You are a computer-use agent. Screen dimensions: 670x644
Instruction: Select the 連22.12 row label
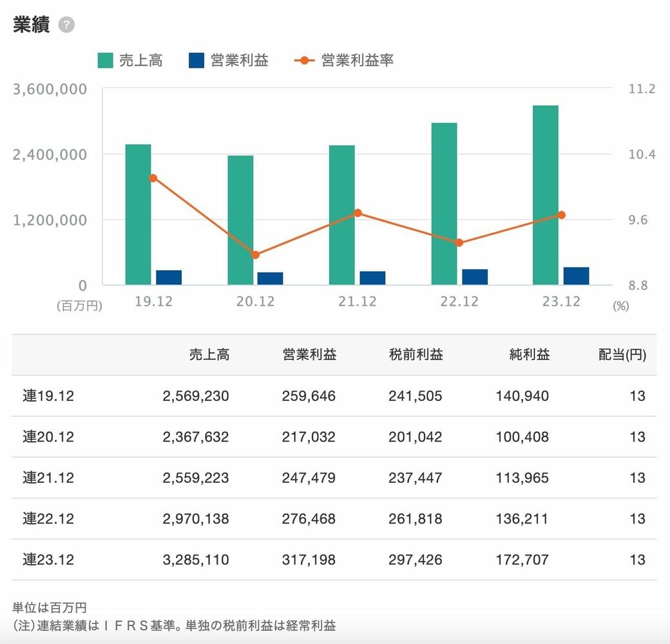click(x=48, y=519)
